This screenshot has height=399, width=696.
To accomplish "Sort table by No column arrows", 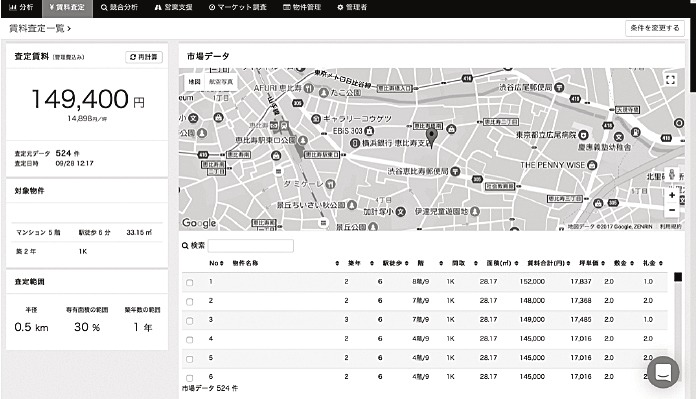I will (x=221, y=263).
